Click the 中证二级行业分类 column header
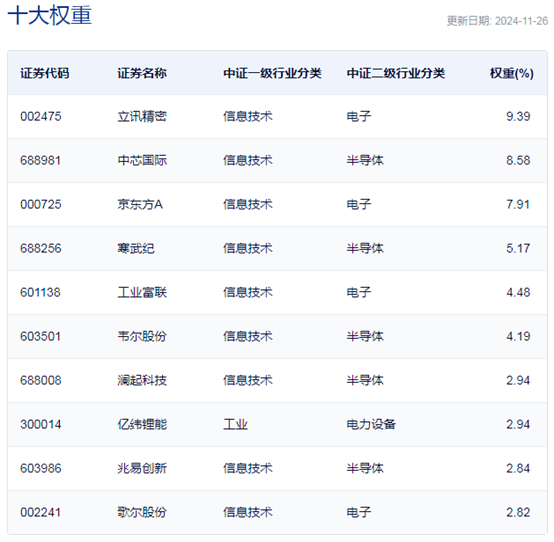 tap(395, 73)
